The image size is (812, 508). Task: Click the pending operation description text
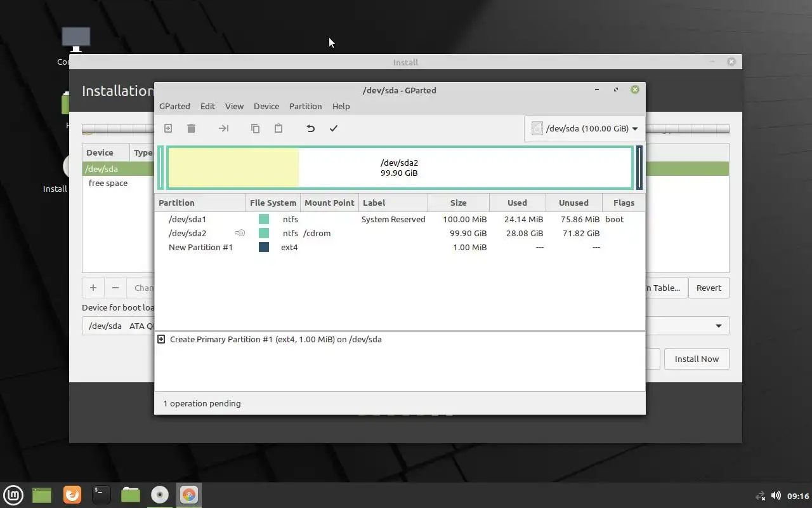point(276,339)
